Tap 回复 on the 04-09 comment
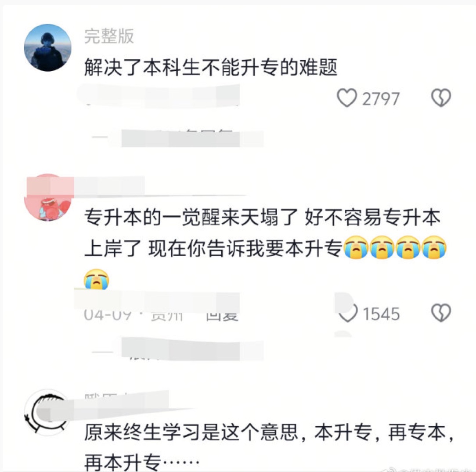 tap(222, 315)
